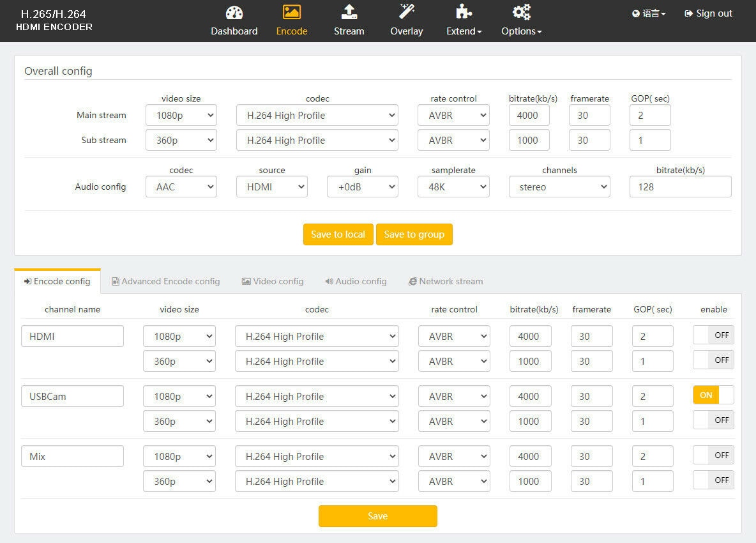
Task: Click the Extend puzzle piece icon
Action: [464, 12]
